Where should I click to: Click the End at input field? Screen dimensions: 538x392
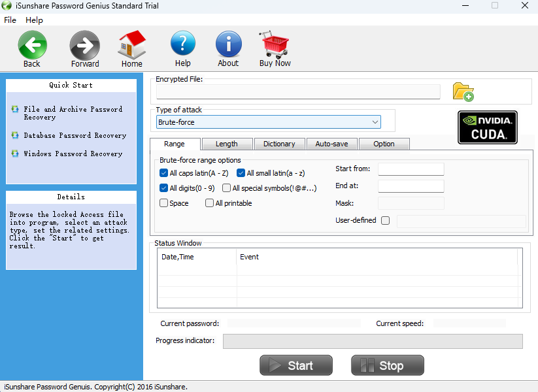411,186
